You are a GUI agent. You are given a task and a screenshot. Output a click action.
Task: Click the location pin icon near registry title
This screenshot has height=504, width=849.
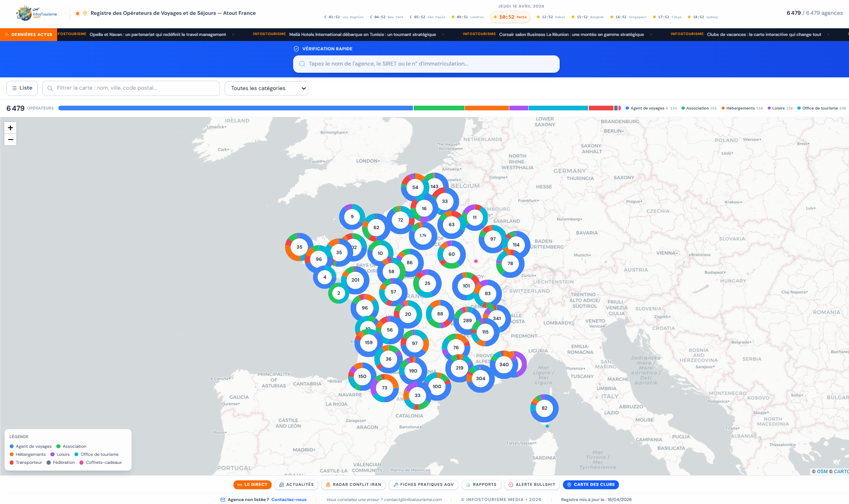pyautogui.click(x=85, y=13)
